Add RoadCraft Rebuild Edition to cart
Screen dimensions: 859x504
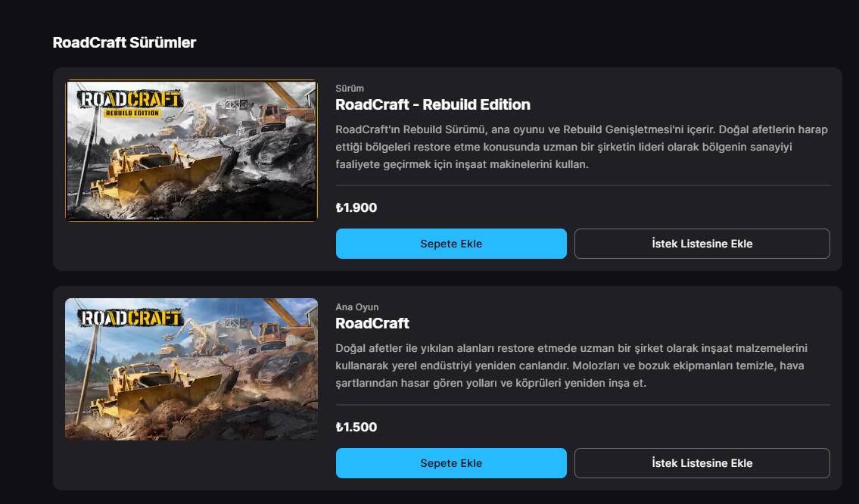click(x=451, y=244)
